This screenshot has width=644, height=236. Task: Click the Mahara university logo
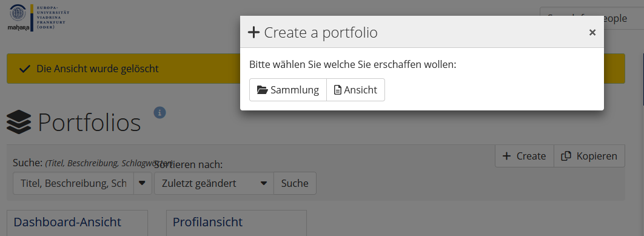pos(38,18)
